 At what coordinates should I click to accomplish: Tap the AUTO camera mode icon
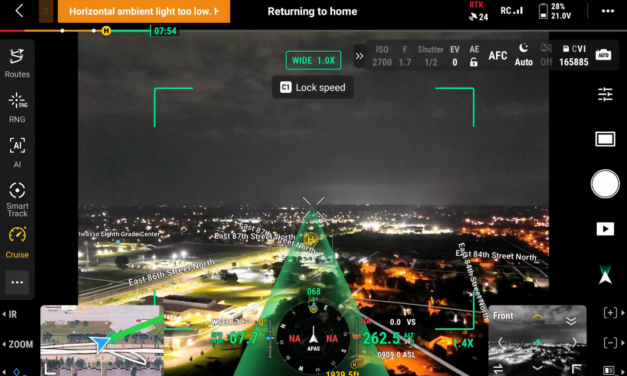pyautogui.click(x=603, y=55)
